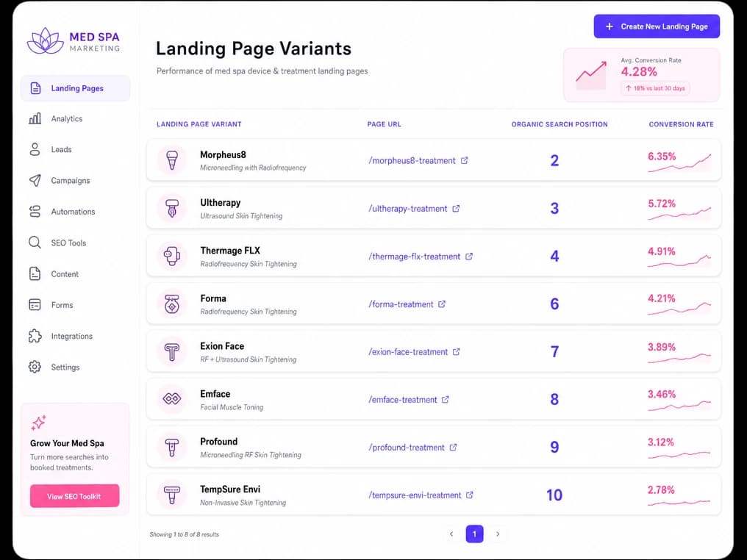
Task: Open SEO Tools in the sidebar
Action: (x=75, y=243)
